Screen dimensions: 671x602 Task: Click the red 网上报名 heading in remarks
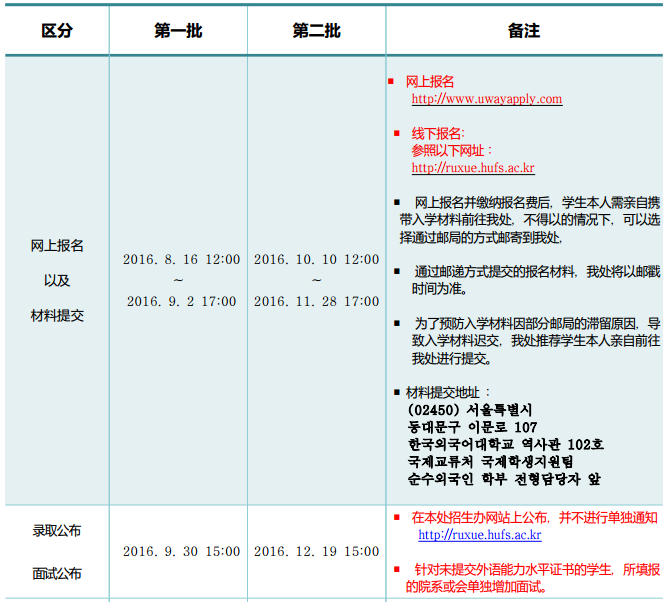[x=430, y=81]
